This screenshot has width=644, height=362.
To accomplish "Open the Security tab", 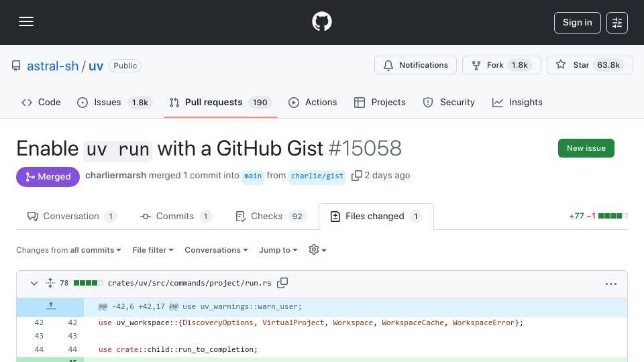I will click(449, 102).
